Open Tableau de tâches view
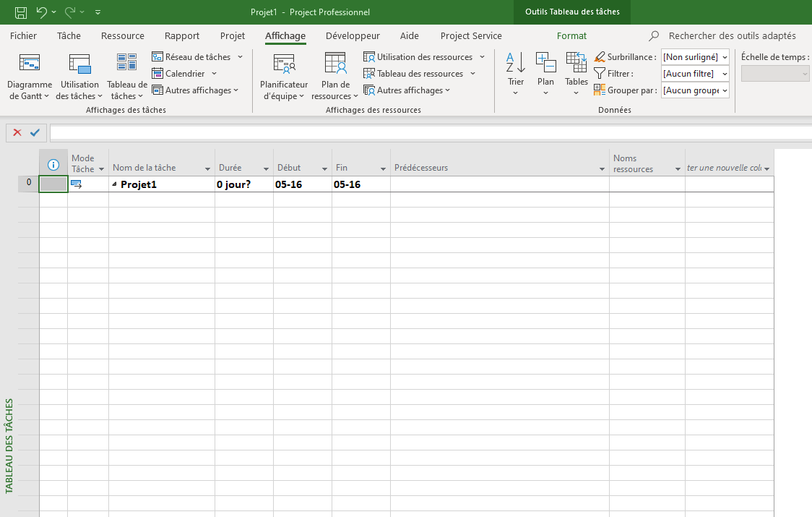 pos(127,76)
